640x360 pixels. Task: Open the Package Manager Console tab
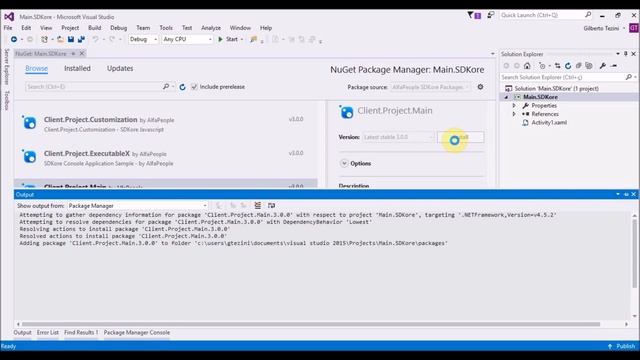point(137,332)
